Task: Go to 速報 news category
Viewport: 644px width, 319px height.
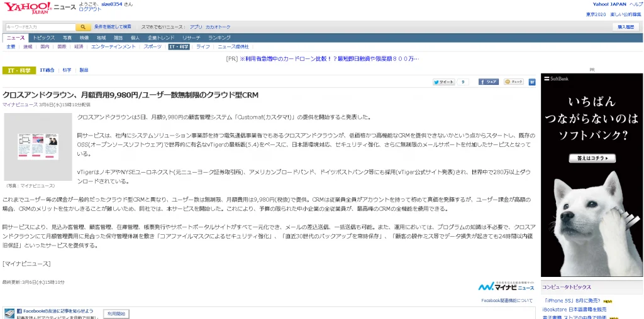Action: coord(28,46)
